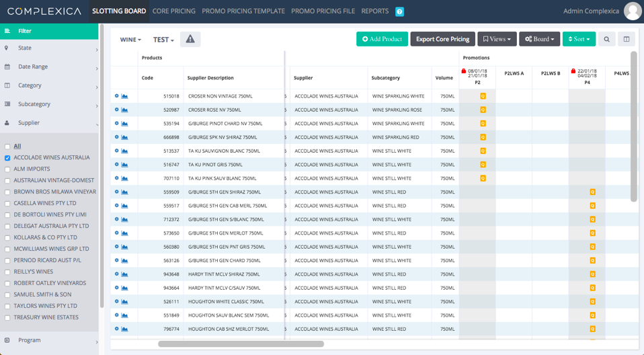This screenshot has width=644, height=355.
Task: Check CASELLA WINES PTY LTD supplier
Action: click(x=7, y=203)
